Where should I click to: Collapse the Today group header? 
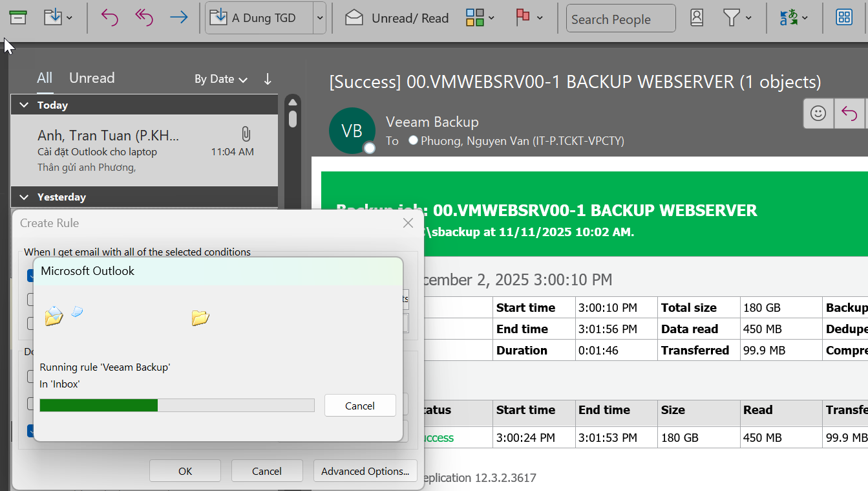tap(25, 105)
